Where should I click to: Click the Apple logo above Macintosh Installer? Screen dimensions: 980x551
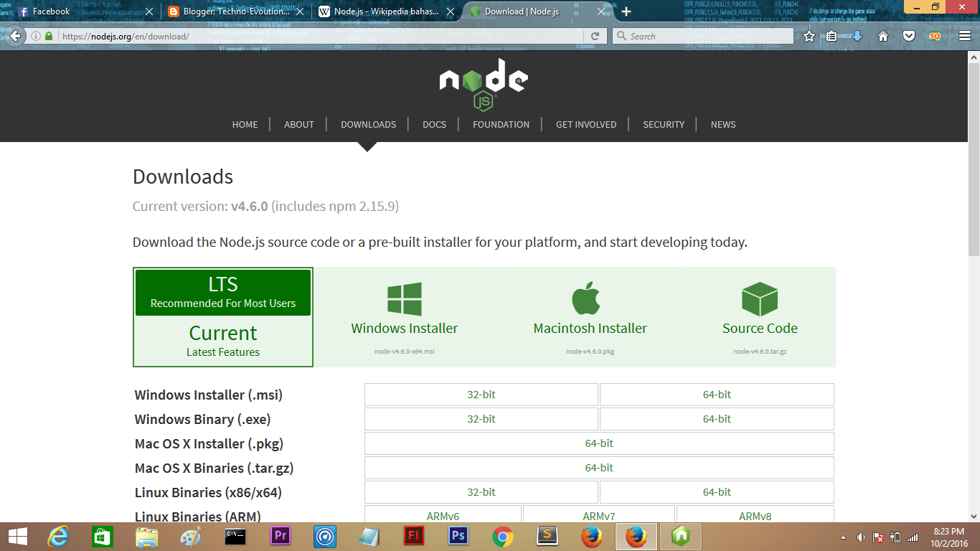[586, 298]
